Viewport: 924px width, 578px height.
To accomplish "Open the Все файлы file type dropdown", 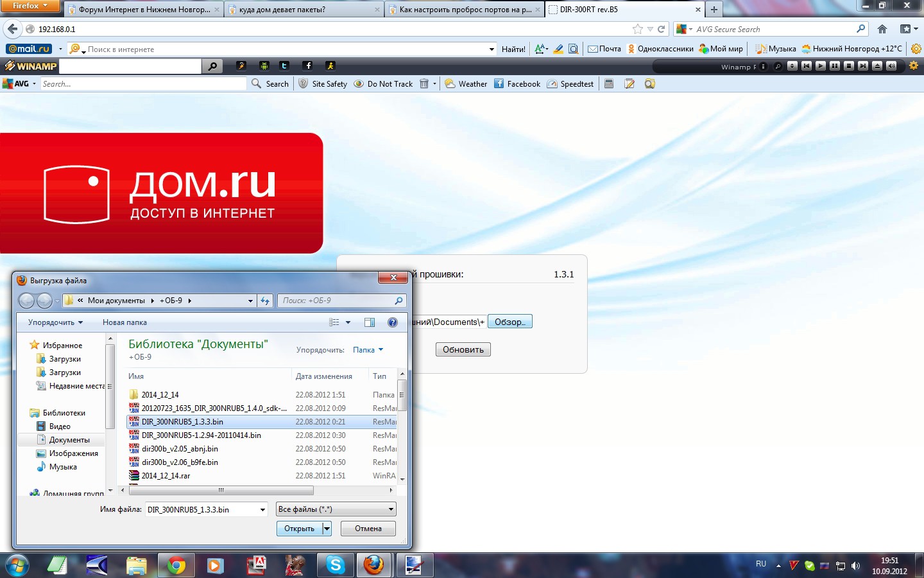I will tap(336, 509).
